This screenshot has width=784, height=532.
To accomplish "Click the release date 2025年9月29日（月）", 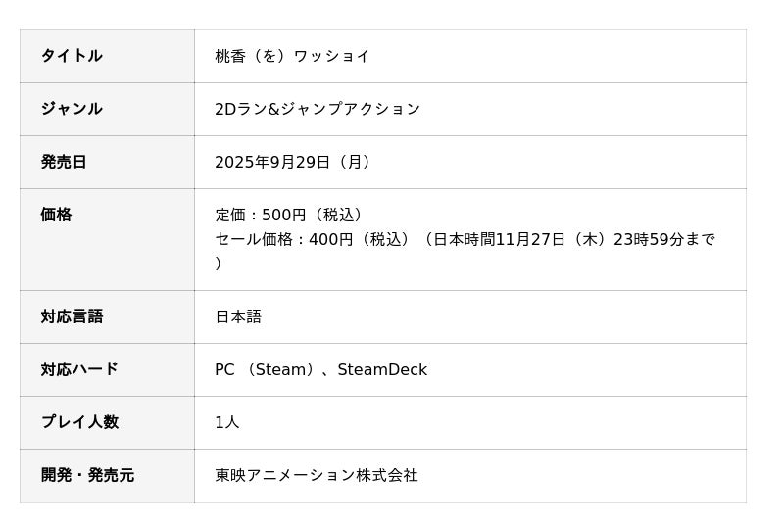I will tap(295, 162).
